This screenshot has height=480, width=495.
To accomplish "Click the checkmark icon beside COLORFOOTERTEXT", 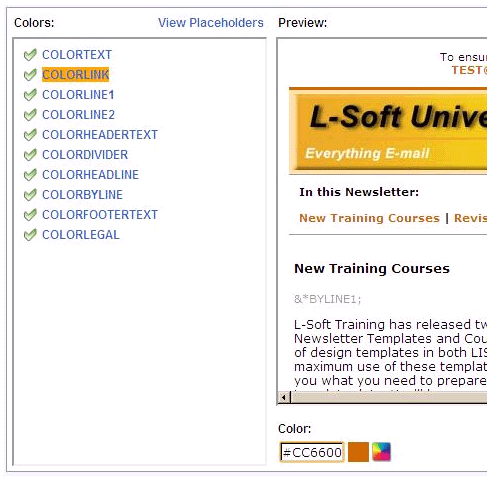I will click(30, 215).
